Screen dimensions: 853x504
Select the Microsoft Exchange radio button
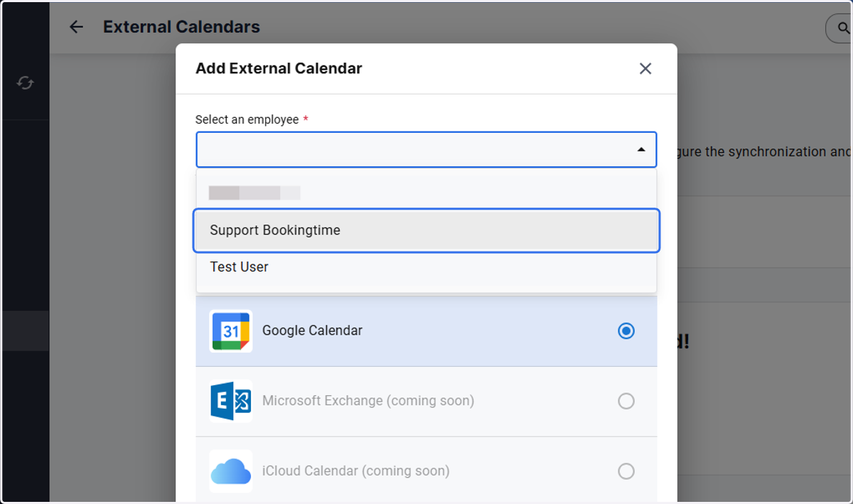tap(626, 401)
